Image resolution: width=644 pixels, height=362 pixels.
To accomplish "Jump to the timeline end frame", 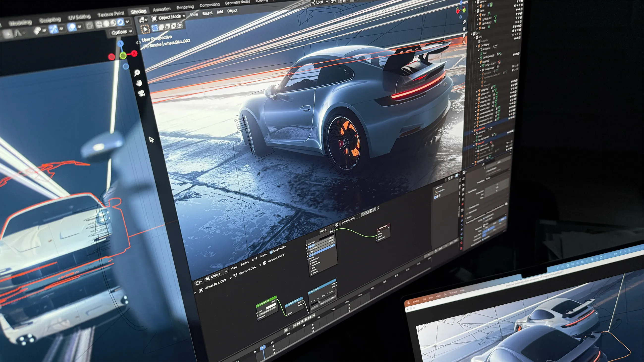I will pyautogui.click(x=314, y=316).
